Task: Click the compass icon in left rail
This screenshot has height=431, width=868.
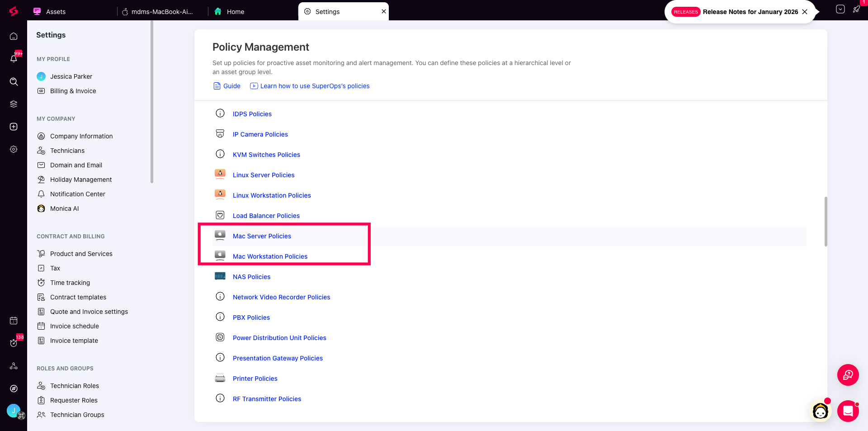Action: [x=14, y=388]
